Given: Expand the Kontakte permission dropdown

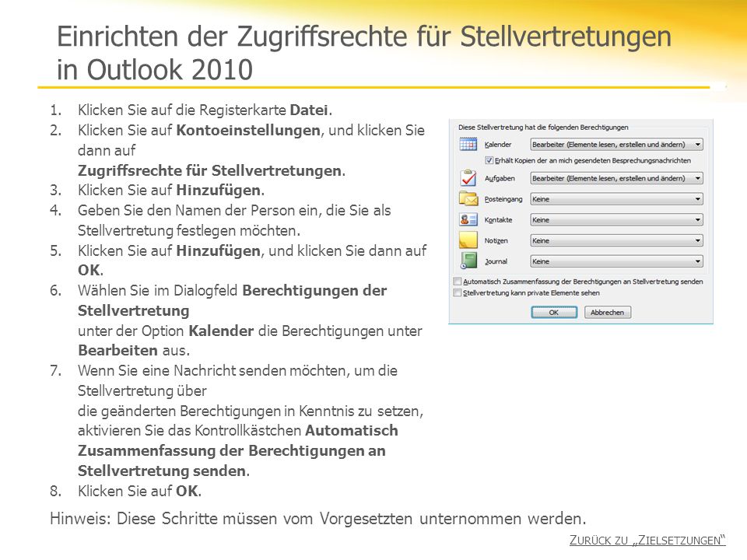Looking at the screenshot, I should 616,219.
